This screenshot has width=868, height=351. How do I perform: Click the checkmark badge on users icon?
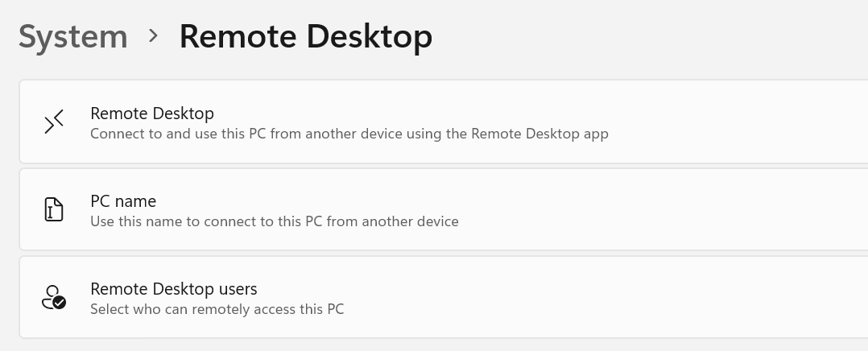click(x=60, y=302)
